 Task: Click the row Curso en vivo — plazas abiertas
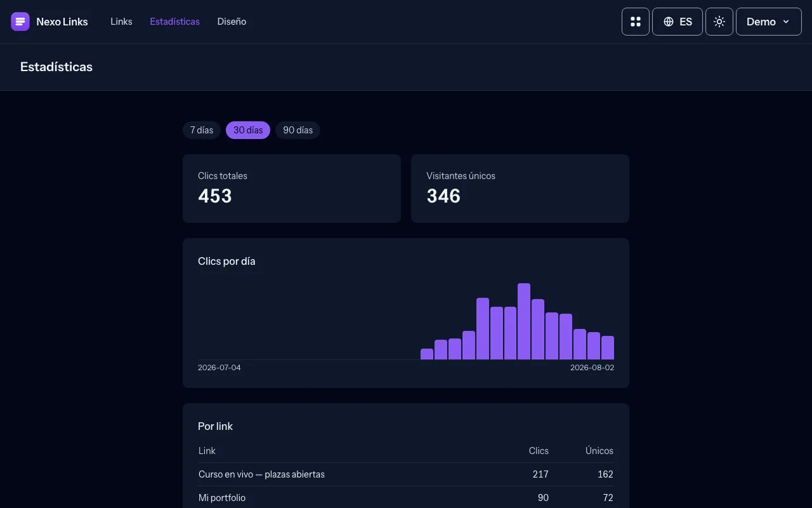click(x=406, y=474)
